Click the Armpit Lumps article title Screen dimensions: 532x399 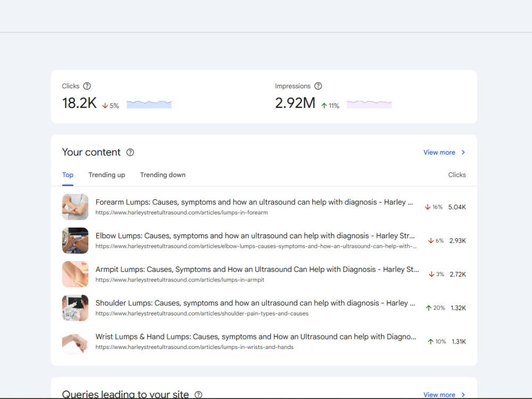point(257,269)
